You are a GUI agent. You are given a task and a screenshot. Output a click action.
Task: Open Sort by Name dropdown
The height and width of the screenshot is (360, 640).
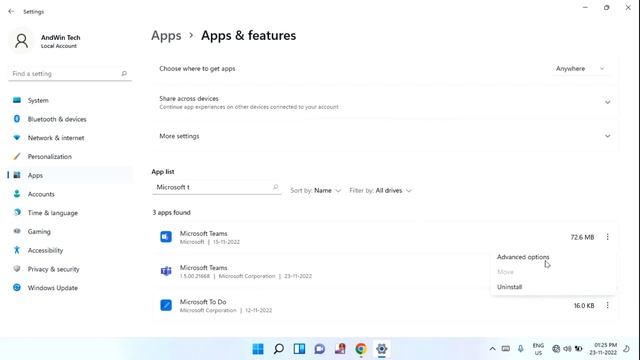315,191
